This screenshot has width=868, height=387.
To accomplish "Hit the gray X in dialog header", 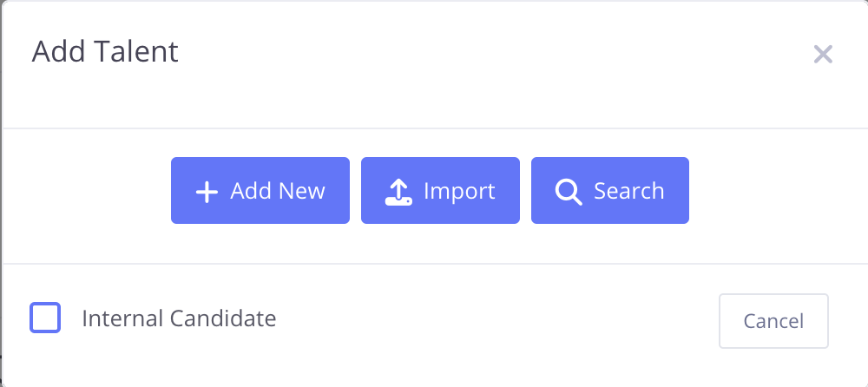I will (x=823, y=55).
